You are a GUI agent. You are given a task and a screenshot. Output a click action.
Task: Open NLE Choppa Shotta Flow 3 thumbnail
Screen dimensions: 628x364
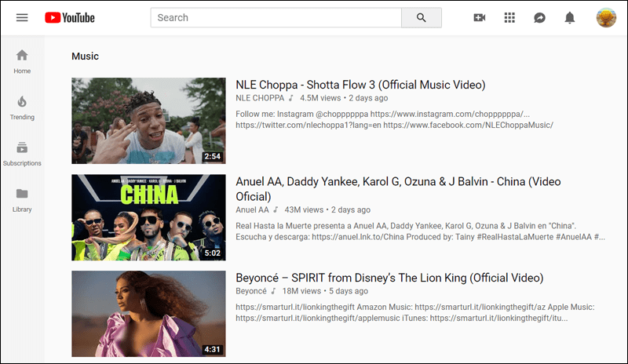[148, 121]
